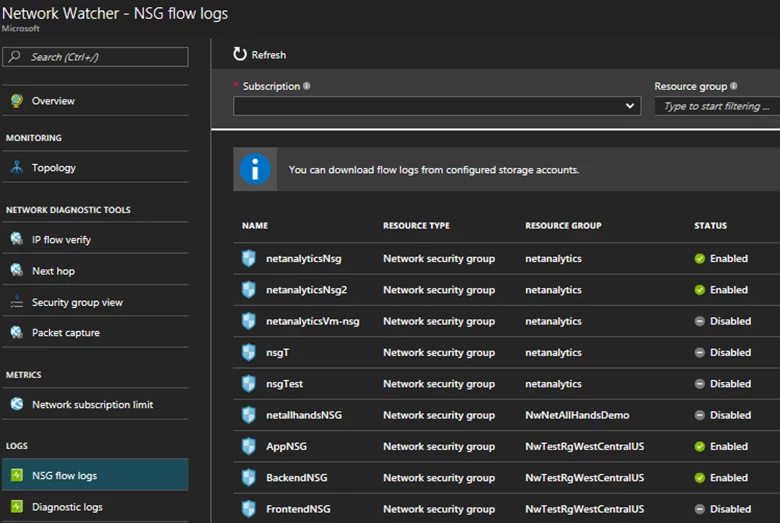Click the shield icon for netanalyticsVm-nsg

click(x=248, y=321)
